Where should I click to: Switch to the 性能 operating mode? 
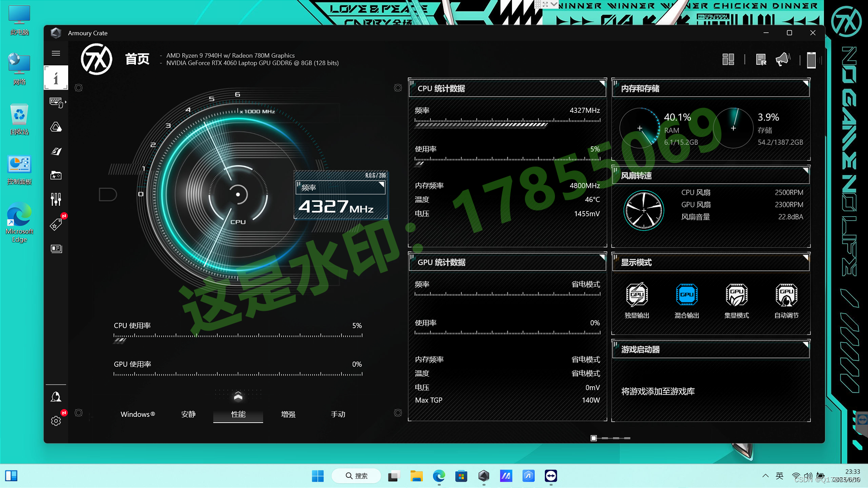[238, 414]
